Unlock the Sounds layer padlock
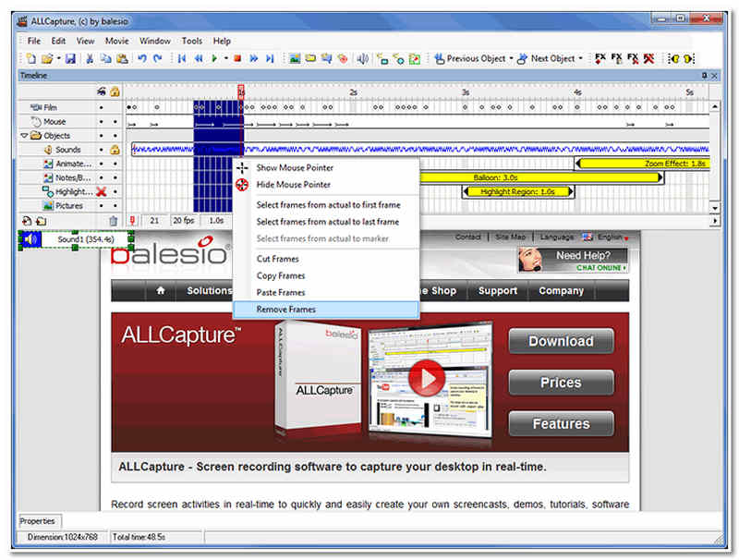Viewport: 739px width, 560px height. pos(115,150)
